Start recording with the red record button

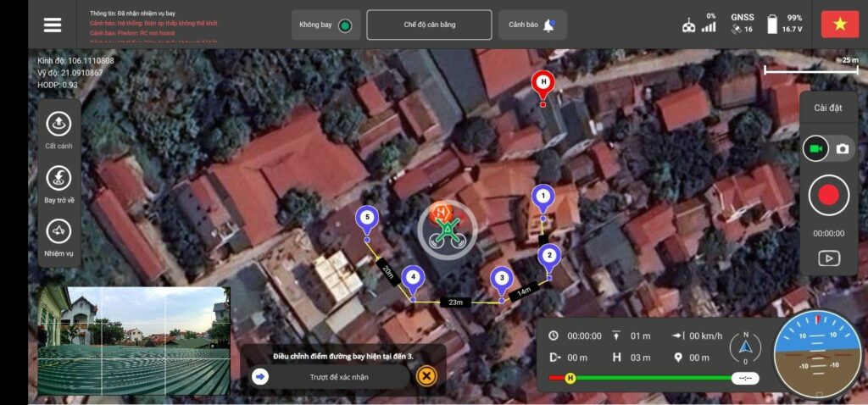pos(828,196)
